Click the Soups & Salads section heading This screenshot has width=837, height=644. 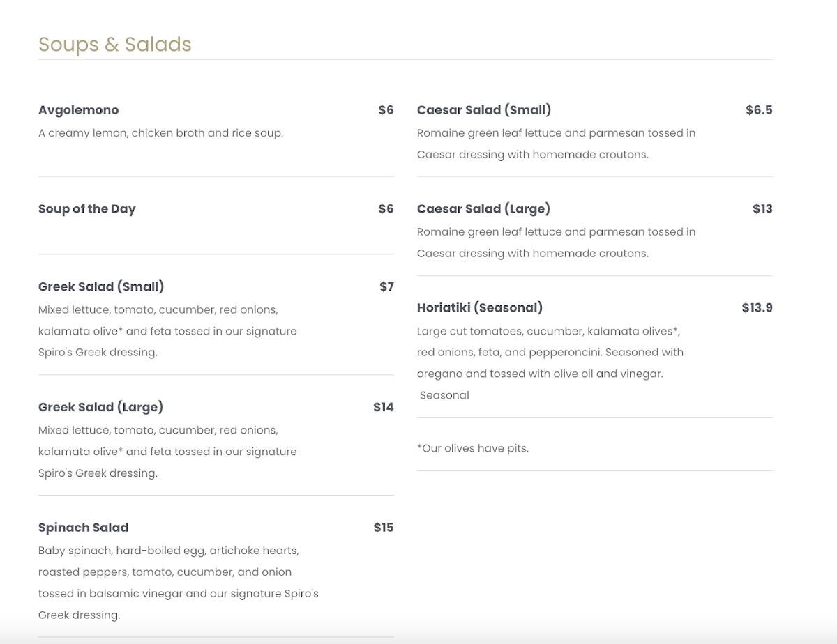(114, 45)
